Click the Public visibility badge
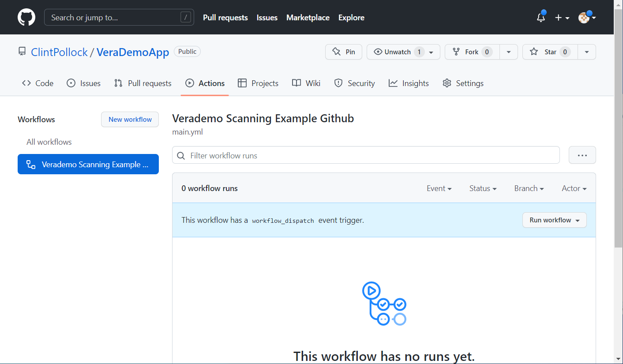The image size is (623, 364). [187, 52]
